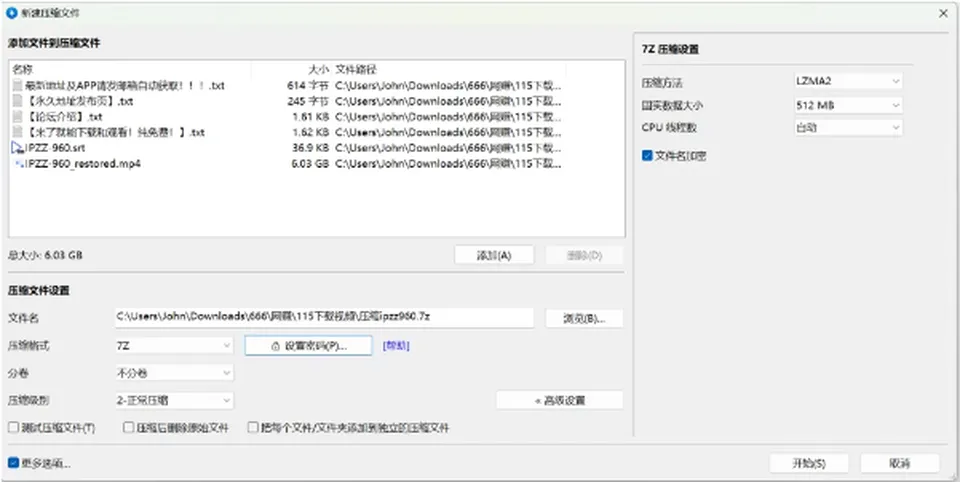The height and width of the screenshot is (482, 960).
Task: Disable the 文件名加密 checkbox
Action: point(647,156)
